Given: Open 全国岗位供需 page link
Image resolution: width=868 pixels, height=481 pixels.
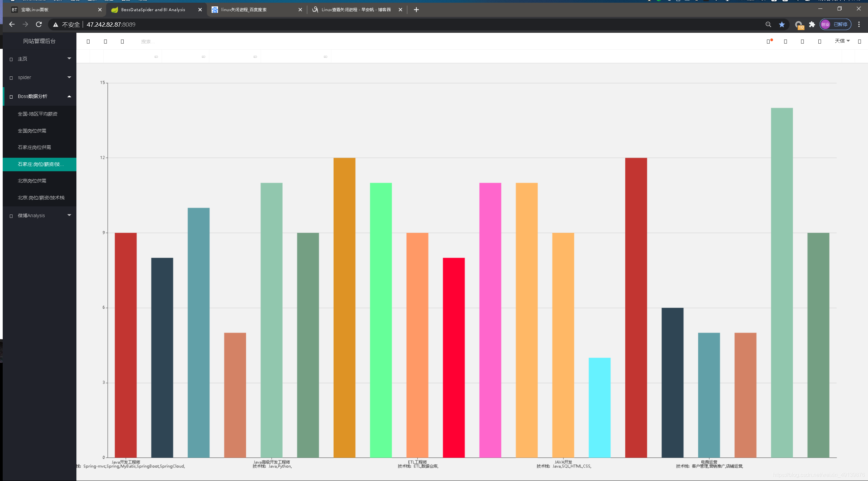Looking at the screenshot, I should 32,131.
